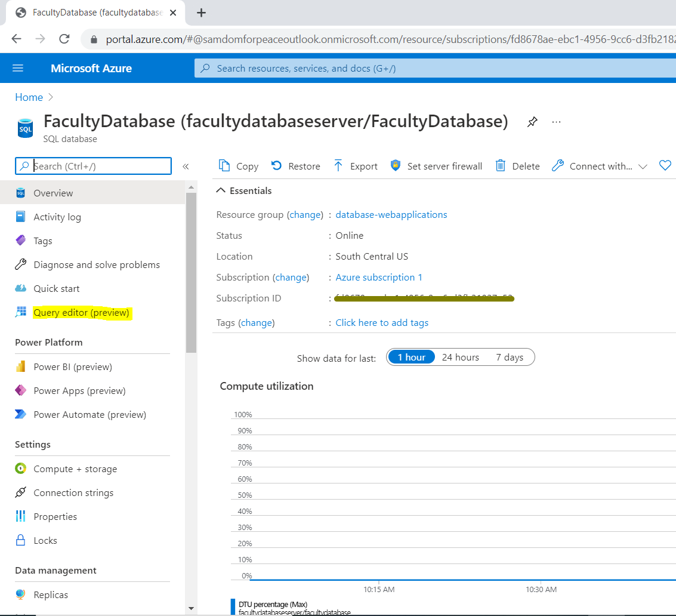Open Activity log in the left menu
Image resolution: width=676 pixels, height=616 pixels.
92,217
